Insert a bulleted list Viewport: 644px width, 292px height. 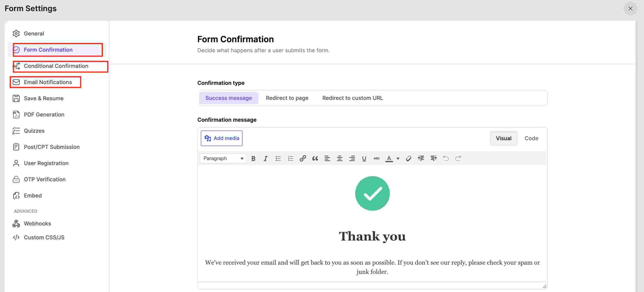278,158
